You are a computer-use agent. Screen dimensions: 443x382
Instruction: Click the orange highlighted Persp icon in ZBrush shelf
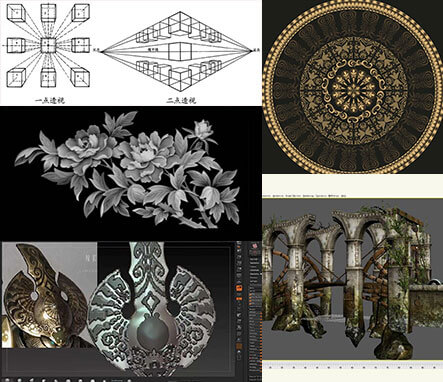(x=239, y=288)
